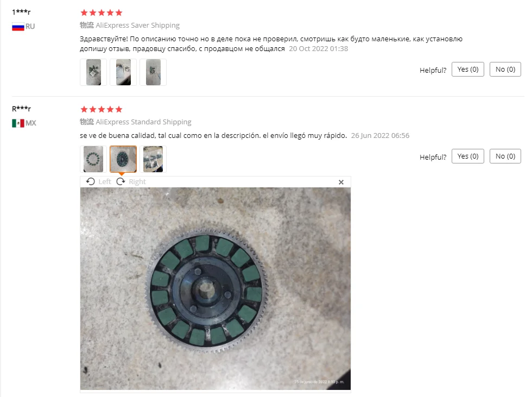
Task: Open third thumbnail in Mexican review
Action: pyautogui.click(x=153, y=159)
